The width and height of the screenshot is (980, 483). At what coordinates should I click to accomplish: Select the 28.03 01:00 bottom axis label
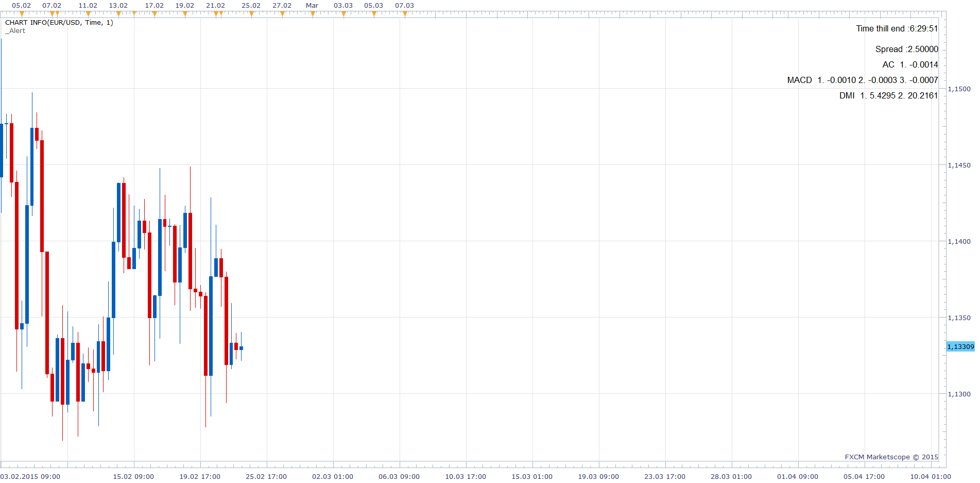coord(731,477)
